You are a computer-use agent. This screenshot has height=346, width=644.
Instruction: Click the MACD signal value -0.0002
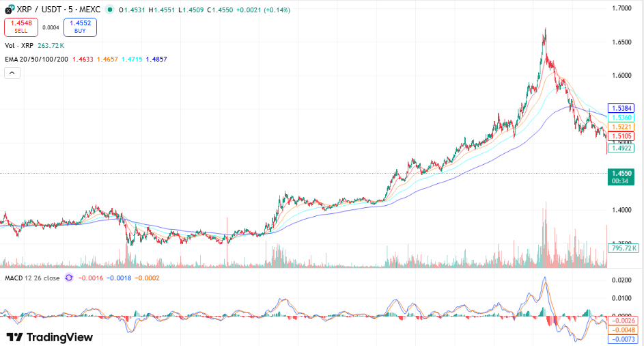click(147, 278)
